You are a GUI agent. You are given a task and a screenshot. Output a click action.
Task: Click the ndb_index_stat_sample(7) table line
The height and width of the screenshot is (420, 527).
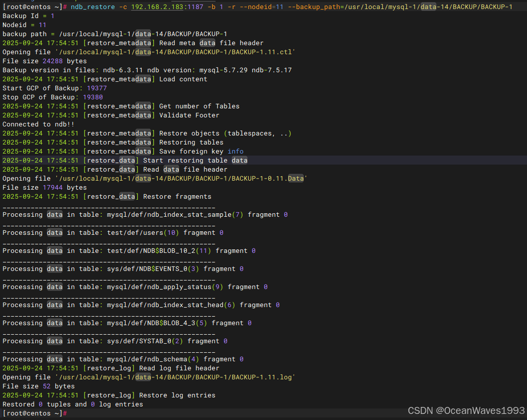(x=145, y=215)
